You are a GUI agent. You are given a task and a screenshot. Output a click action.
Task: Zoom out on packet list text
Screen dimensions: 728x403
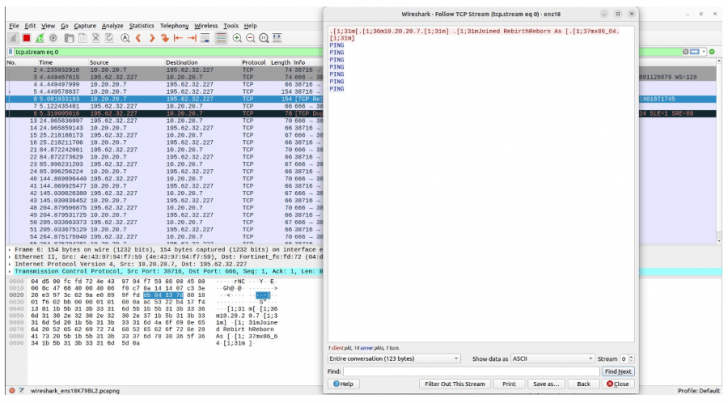(x=250, y=38)
